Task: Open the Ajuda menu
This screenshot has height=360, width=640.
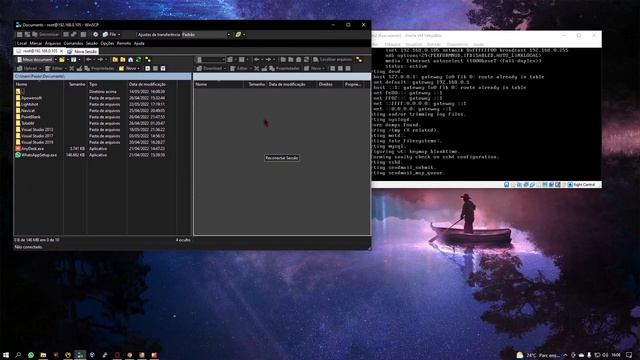Action: [x=139, y=43]
